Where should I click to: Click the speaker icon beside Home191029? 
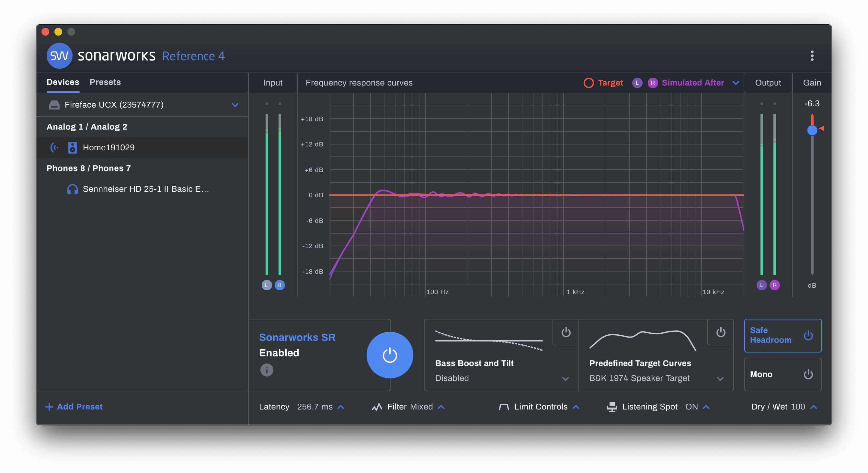coord(72,147)
